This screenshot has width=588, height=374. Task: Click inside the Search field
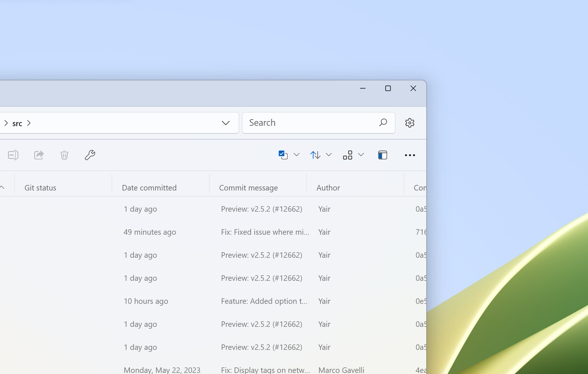coord(311,122)
